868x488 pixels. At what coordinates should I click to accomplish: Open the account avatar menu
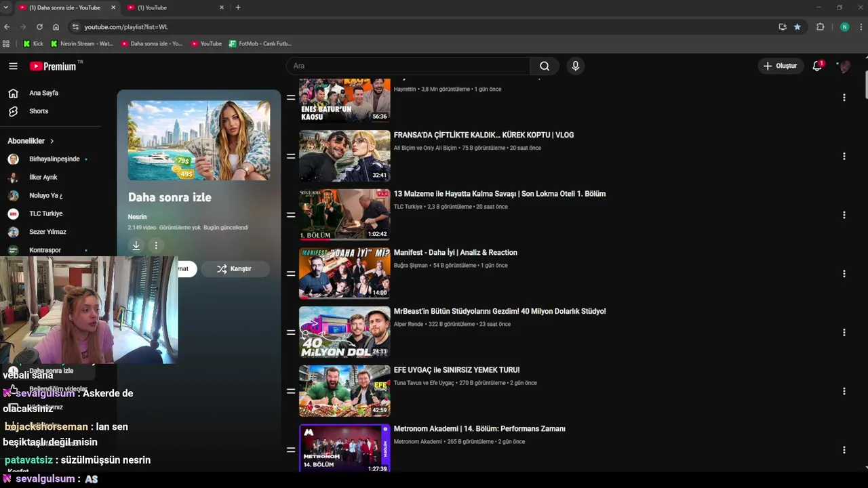(844, 66)
